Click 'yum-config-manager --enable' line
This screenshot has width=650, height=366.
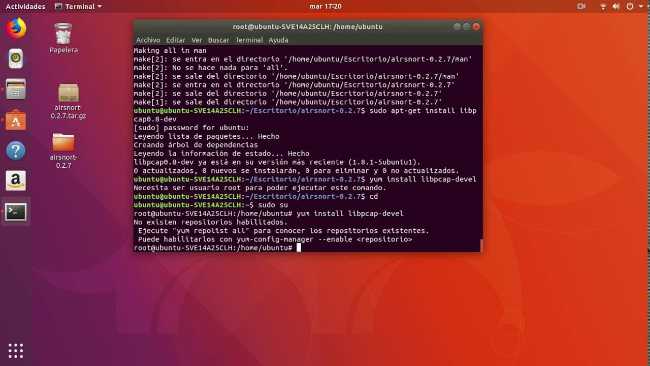tap(275, 240)
